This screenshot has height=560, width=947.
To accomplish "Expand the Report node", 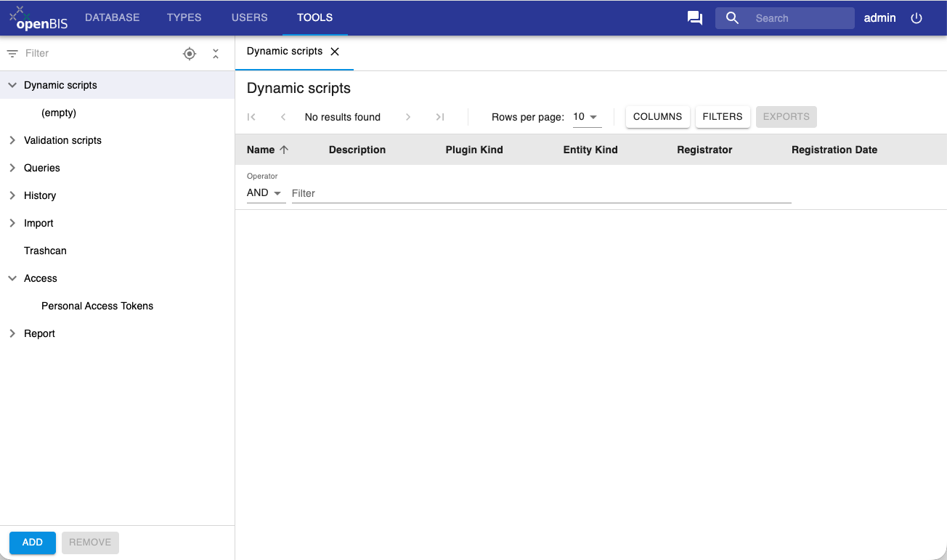I will coord(12,333).
